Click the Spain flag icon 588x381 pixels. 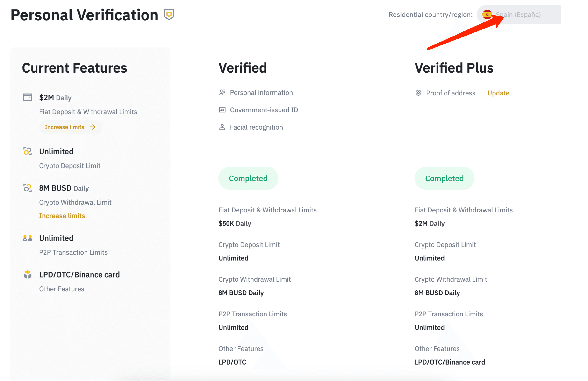click(x=487, y=15)
